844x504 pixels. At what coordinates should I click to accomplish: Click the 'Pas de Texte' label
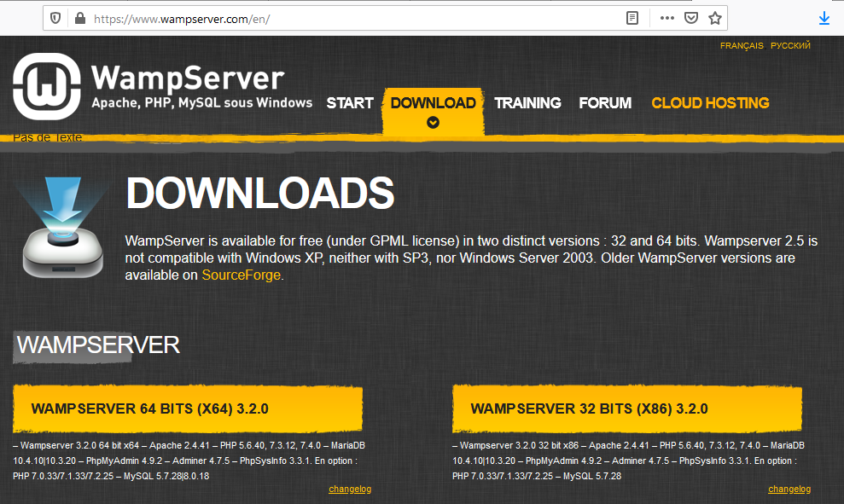[x=48, y=137]
